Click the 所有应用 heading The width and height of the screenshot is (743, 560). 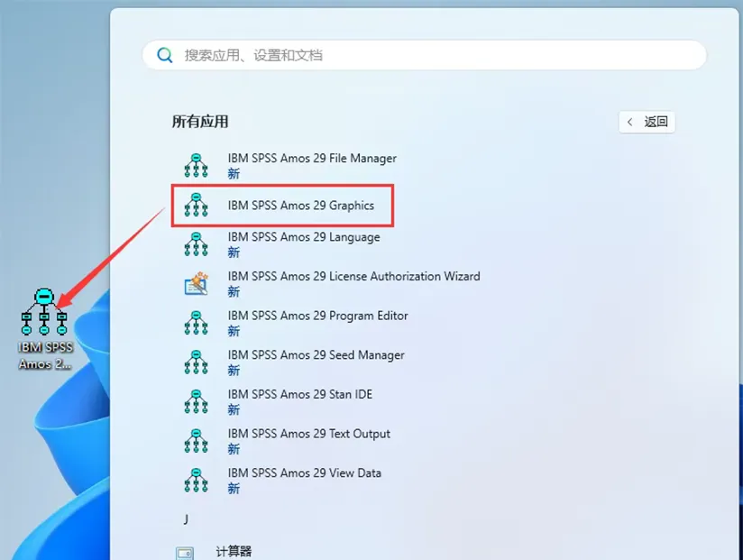pyautogui.click(x=200, y=122)
